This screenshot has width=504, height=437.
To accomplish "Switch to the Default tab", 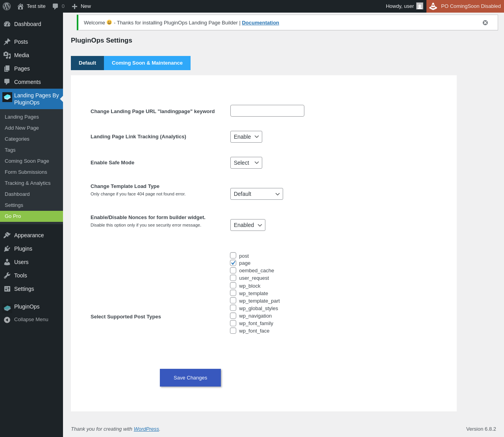I will (87, 63).
